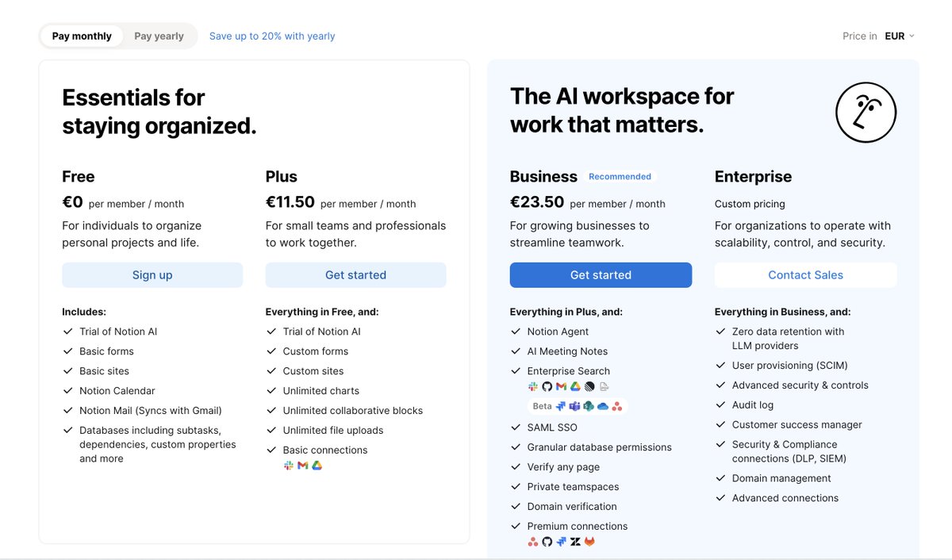Click the Linear icon under Enterprise Search
The image size is (952, 560).
(x=589, y=386)
